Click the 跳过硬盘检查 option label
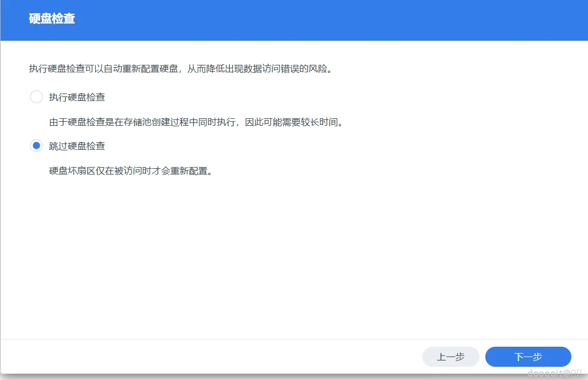This screenshot has height=380, width=588. click(77, 146)
